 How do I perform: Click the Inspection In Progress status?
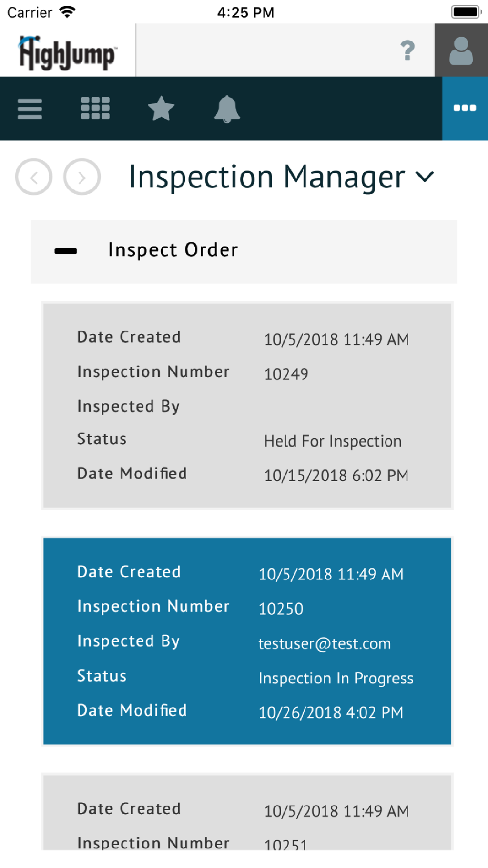pyautogui.click(x=336, y=678)
